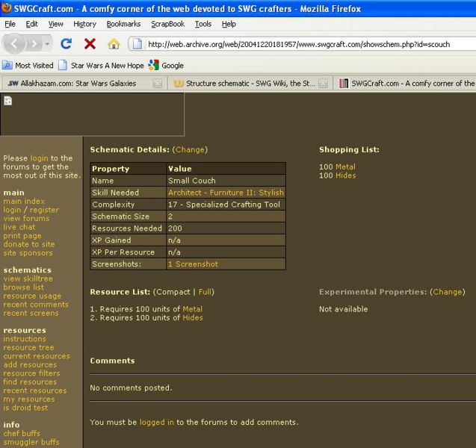
Task: Click Architect - Furniture II: Stylish skill link
Action: [x=226, y=193]
